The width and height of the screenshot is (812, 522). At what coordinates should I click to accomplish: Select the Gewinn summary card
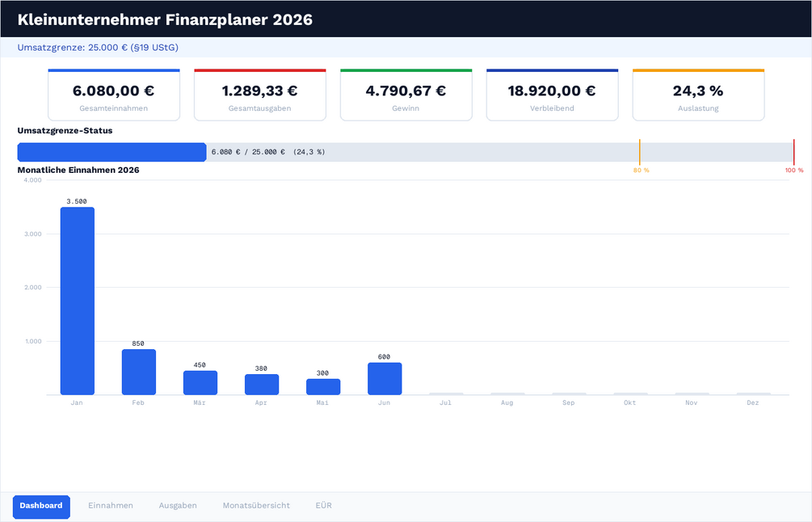(x=406, y=95)
